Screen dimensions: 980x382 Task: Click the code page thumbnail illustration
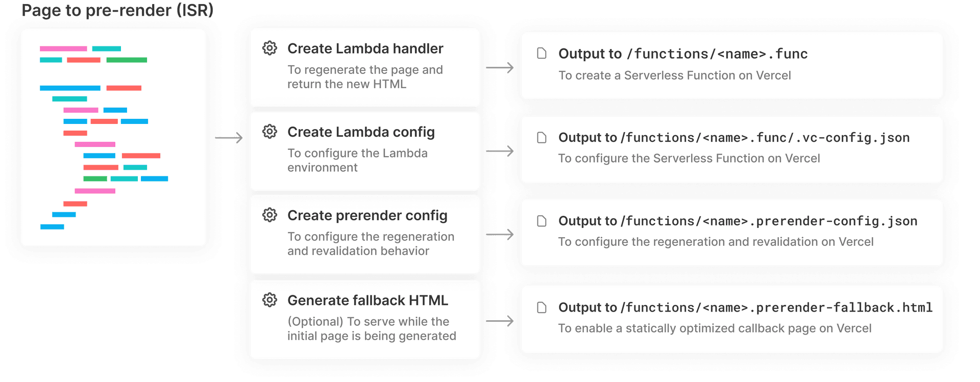pyautogui.click(x=113, y=138)
